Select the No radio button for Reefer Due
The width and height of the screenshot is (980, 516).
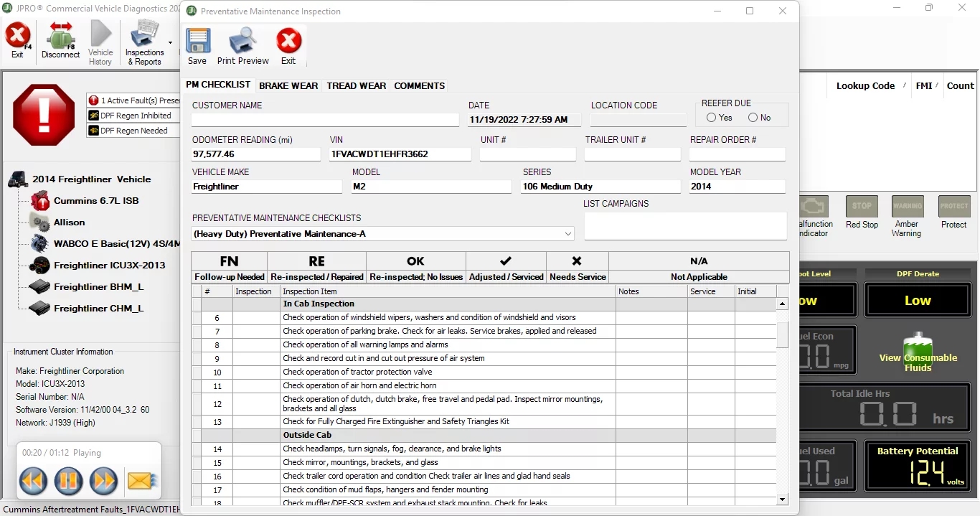click(x=753, y=118)
